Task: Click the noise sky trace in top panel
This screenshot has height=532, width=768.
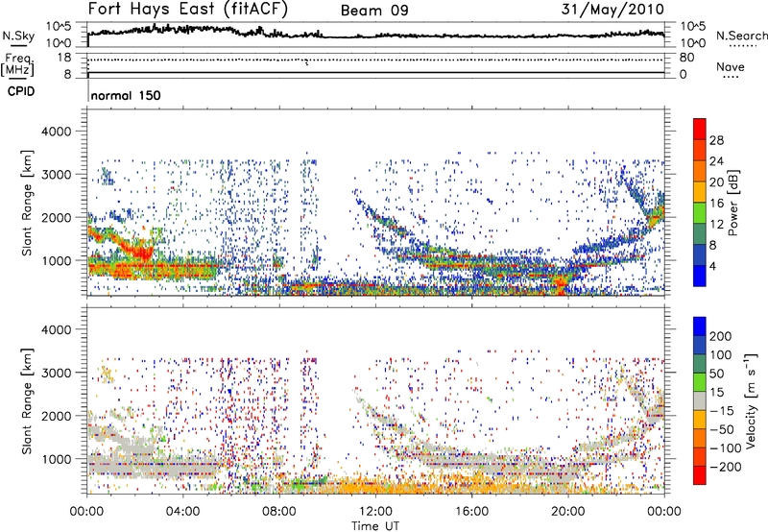Action: (x=375, y=35)
